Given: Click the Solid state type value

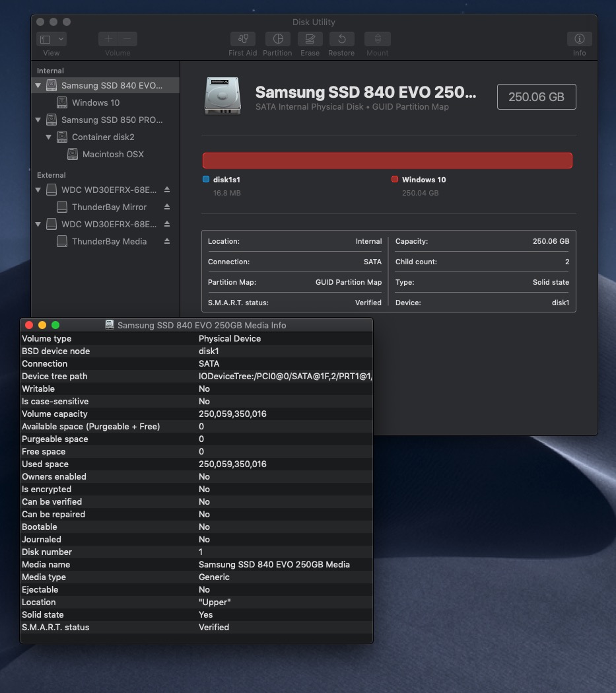Looking at the screenshot, I should pos(551,282).
